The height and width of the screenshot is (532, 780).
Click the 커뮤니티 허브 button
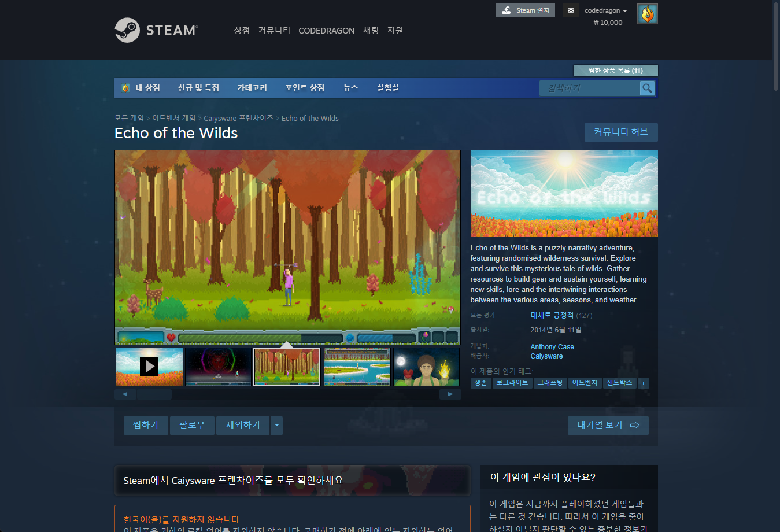click(621, 132)
